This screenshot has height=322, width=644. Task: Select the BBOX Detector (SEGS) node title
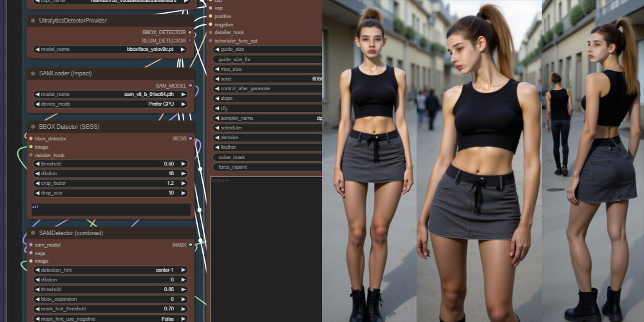[x=69, y=126]
